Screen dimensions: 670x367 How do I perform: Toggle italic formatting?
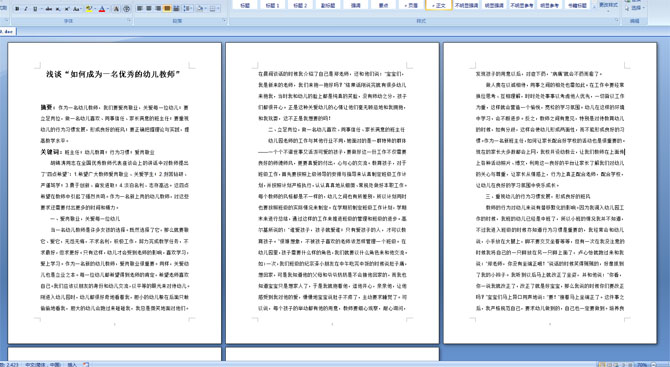(26, 9)
